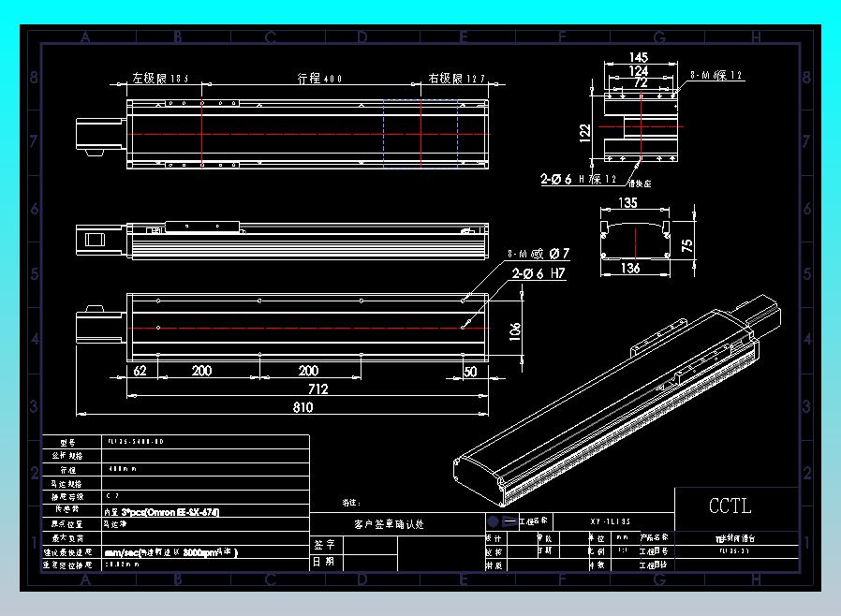Click the '丝杆规格' row label
Viewport: 841px width, 616px height.
point(67,456)
